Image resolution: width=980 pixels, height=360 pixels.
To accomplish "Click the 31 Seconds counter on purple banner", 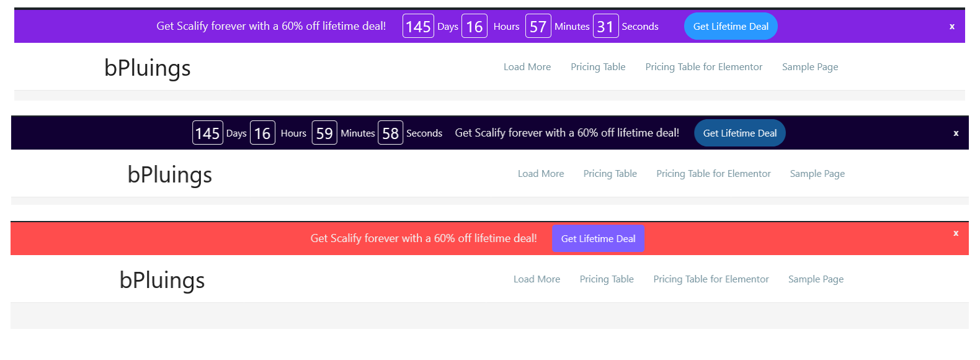I will pos(605,26).
